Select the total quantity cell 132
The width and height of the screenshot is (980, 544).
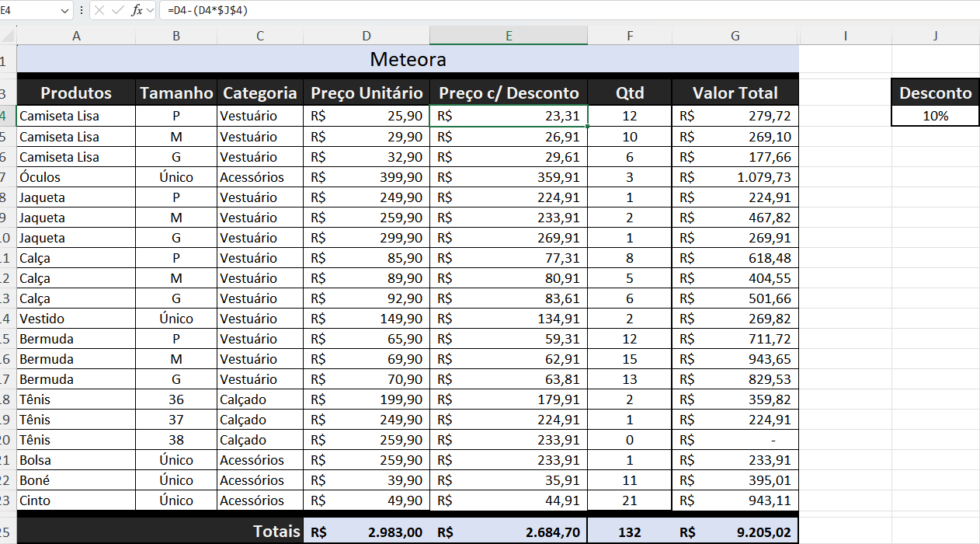tap(630, 532)
